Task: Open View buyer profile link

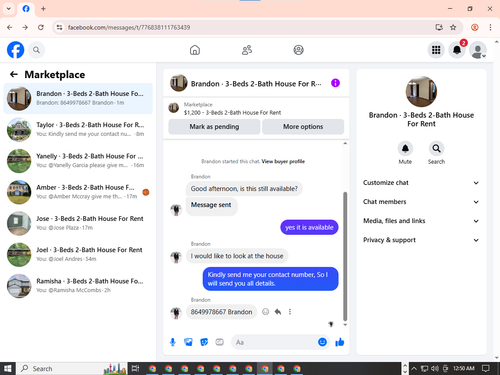Action: point(283,161)
